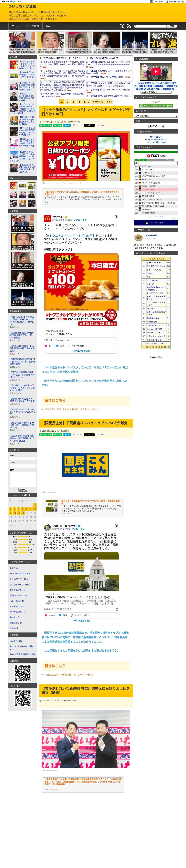186x868 pixels.
Task: Click the 196件の返信を読む link
Action: click(x=81, y=620)
